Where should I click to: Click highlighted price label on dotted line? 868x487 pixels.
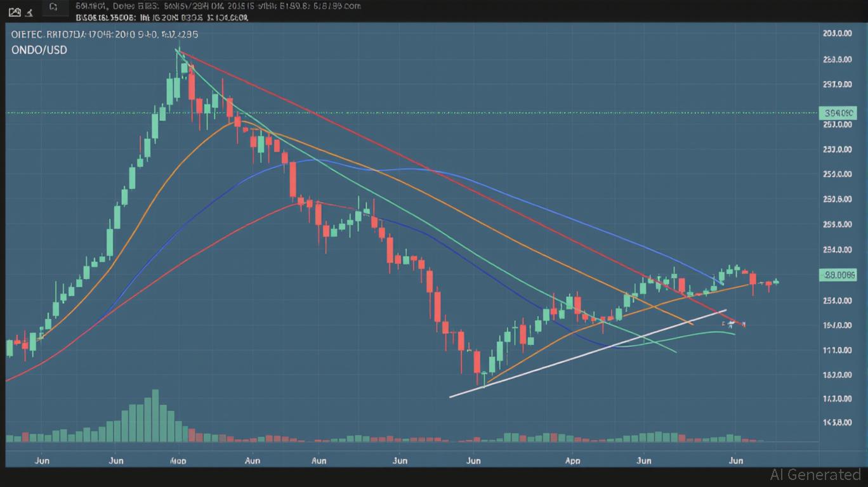tap(838, 113)
